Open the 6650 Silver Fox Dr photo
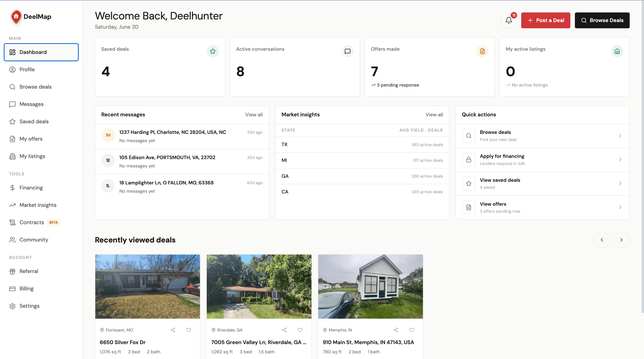The width and height of the screenshot is (644, 359). pyautogui.click(x=147, y=287)
